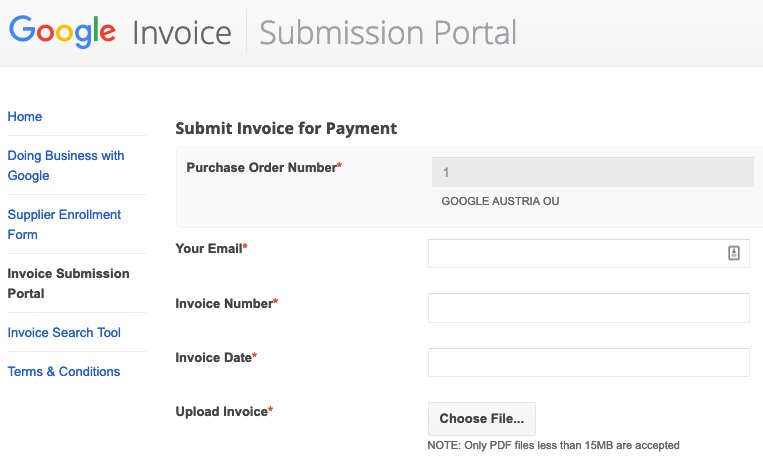Click the PDF file size note
This screenshot has height=458, width=763.
pos(553,445)
